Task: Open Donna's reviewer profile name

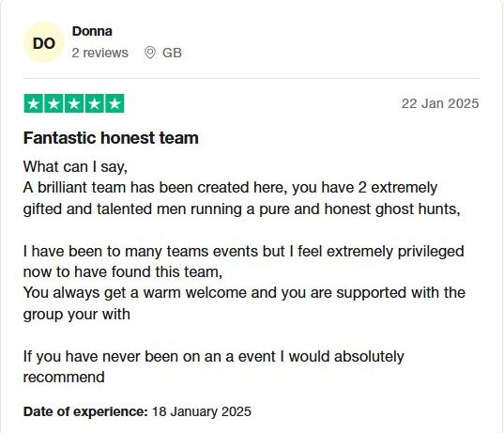Action: (x=92, y=31)
